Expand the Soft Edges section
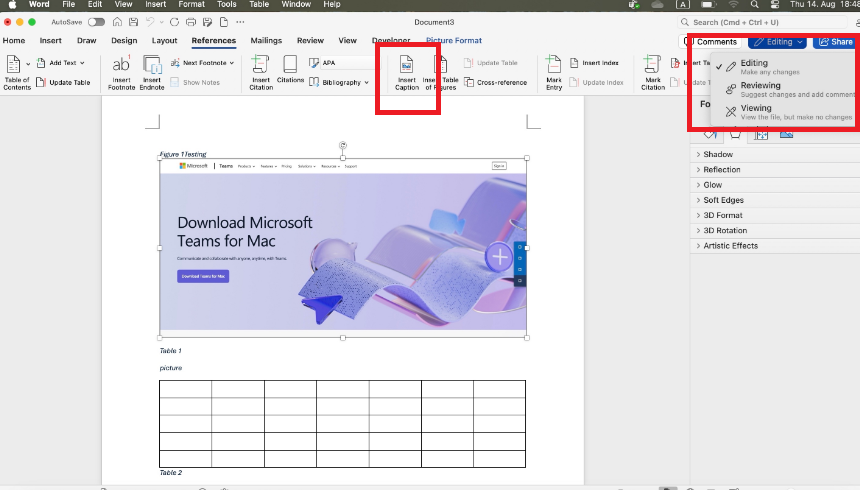Viewport: 860px width, 490px height. (723, 200)
